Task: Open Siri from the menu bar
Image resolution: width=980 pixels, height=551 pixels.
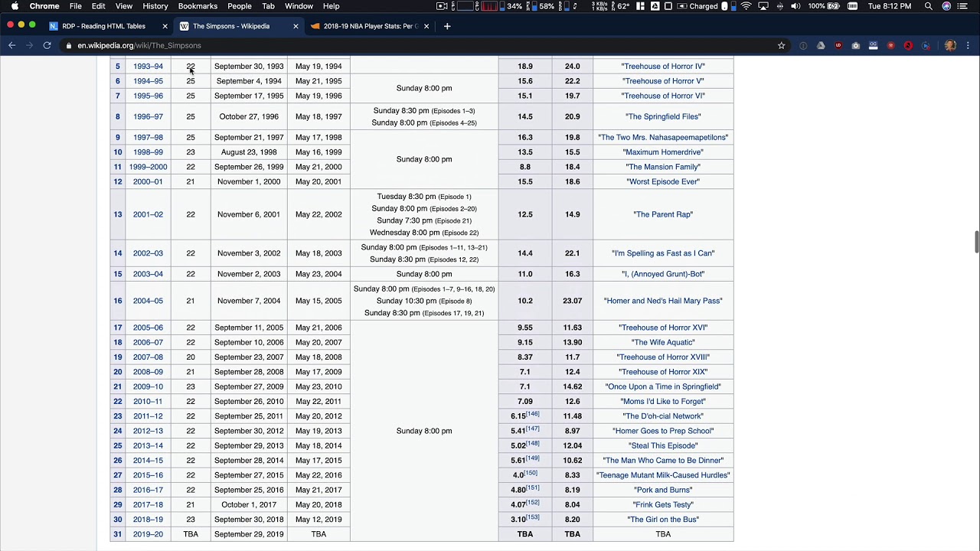Action: click(947, 6)
